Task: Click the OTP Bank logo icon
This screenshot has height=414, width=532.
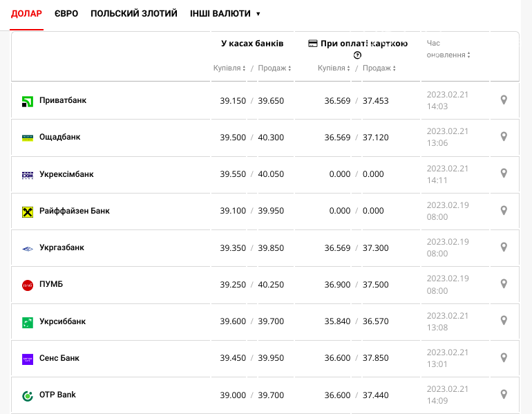Action: 28,396
